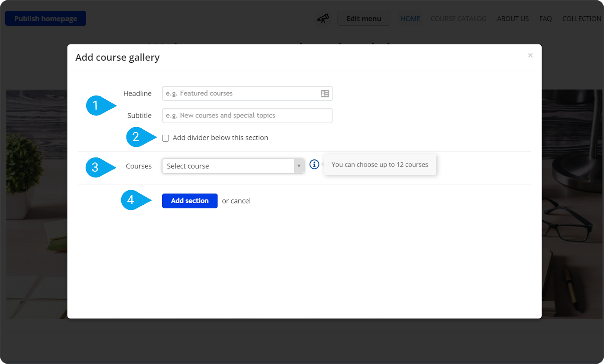604x364 pixels.
Task: Click the Edit menu button
Action: click(x=364, y=19)
